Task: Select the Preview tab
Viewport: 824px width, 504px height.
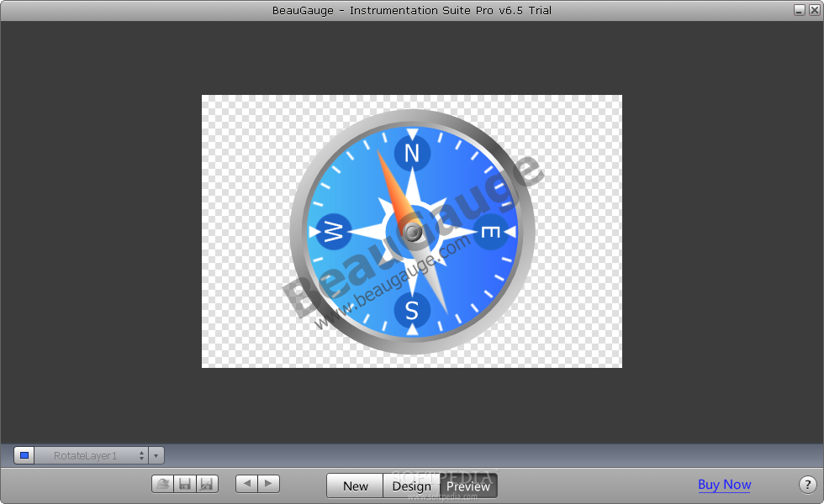Action: point(468,486)
